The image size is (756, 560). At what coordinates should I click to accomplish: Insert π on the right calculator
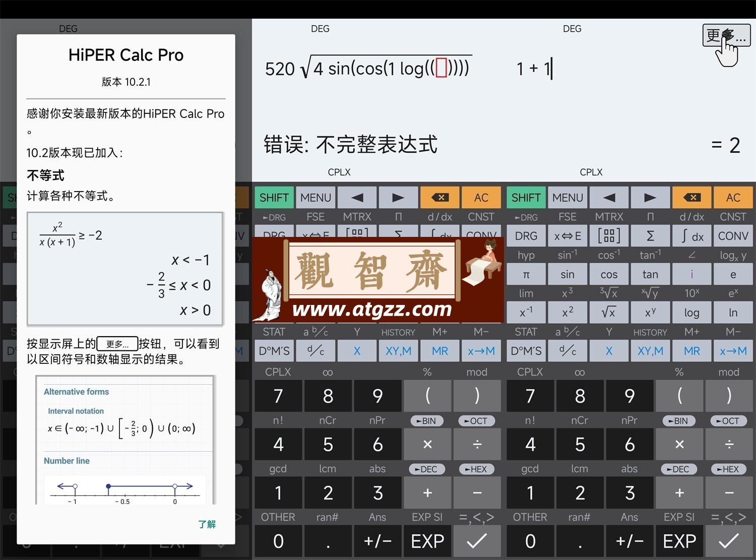click(526, 274)
